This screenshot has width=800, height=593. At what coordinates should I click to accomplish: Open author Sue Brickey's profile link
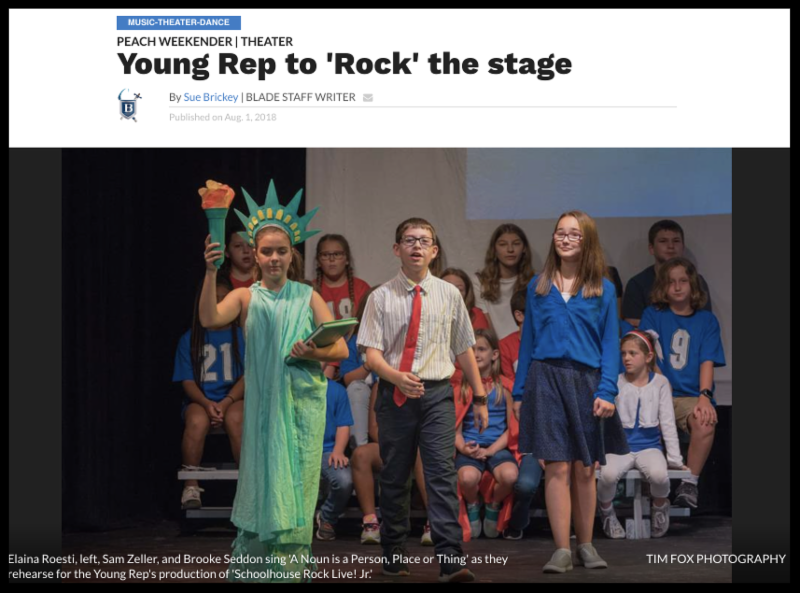[211, 97]
